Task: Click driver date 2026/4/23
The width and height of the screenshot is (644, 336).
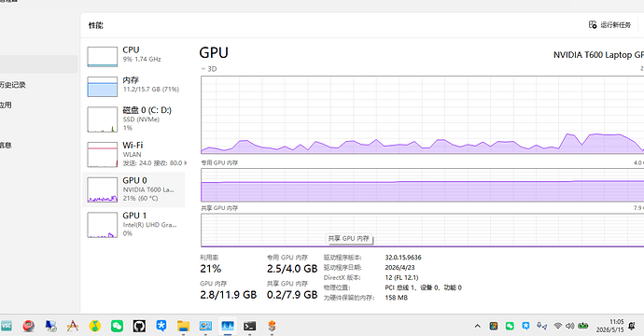Action: pos(399,268)
